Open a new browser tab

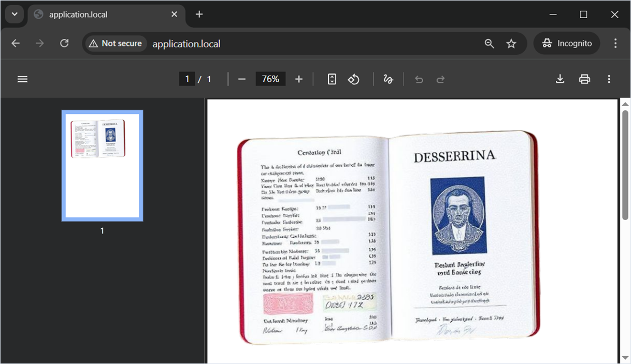click(199, 14)
